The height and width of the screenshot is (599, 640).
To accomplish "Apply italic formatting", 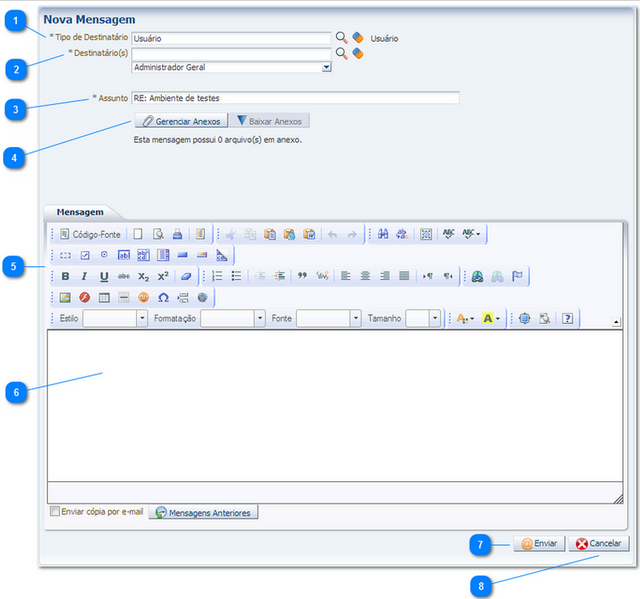I will 85,276.
